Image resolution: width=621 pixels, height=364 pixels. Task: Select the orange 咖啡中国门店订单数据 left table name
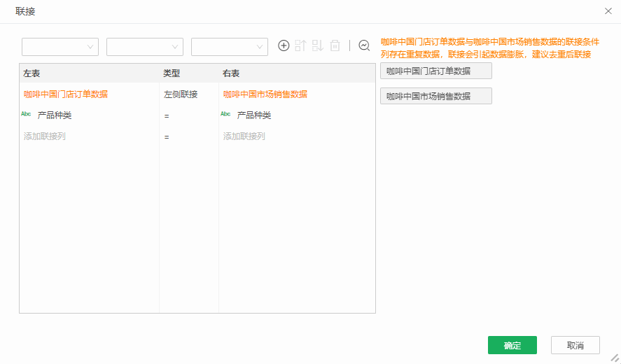(x=66, y=94)
